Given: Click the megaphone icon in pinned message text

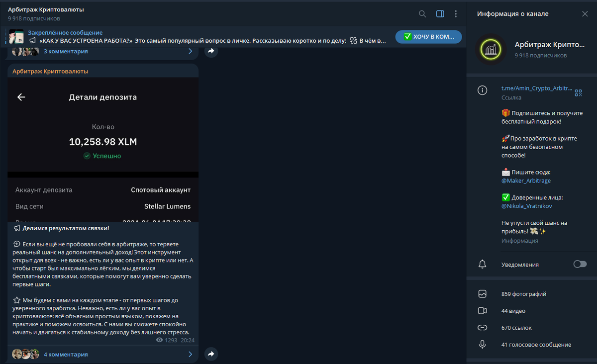Looking at the screenshot, I should coord(33,41).
